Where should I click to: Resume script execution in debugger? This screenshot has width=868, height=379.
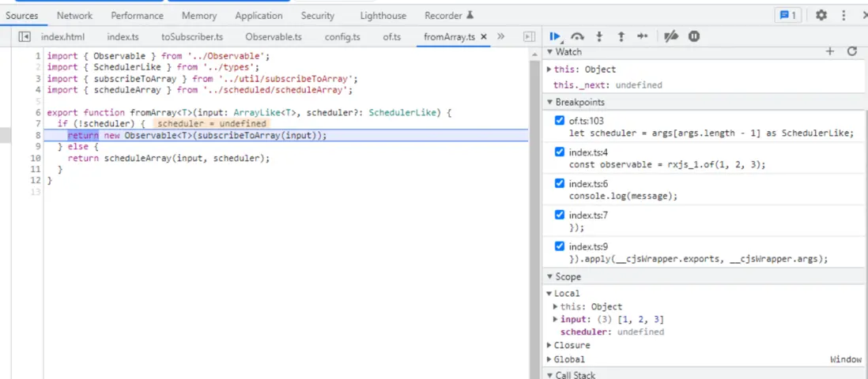pyautogui.click(x=556, y=36)
